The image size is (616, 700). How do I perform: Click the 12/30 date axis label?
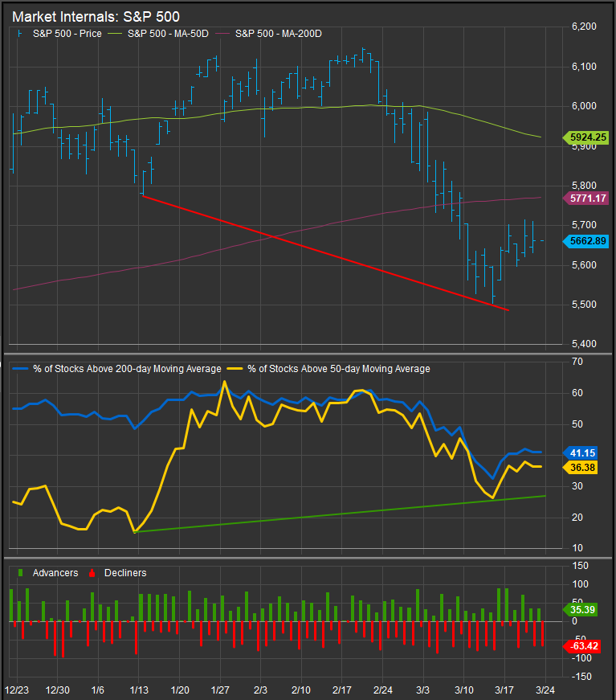click(58, 690)
